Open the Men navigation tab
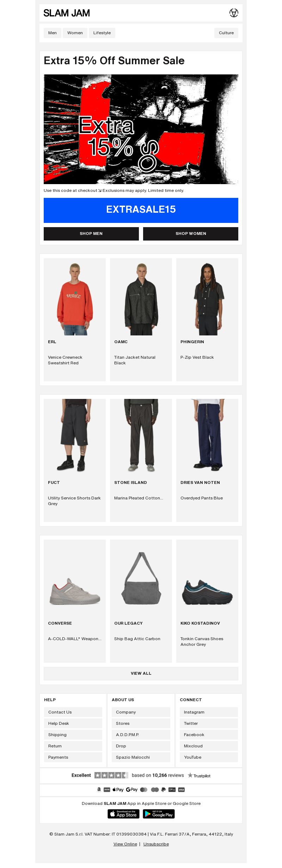Screen dimensions: 282x868 (53, 33)
